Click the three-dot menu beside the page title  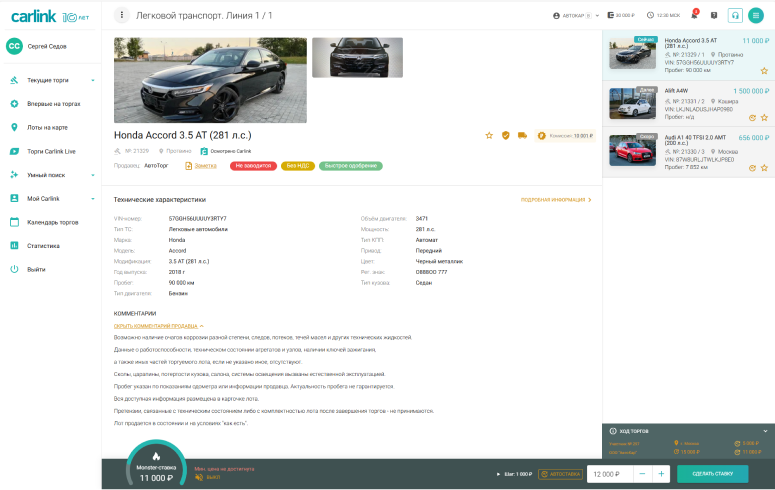122,15
